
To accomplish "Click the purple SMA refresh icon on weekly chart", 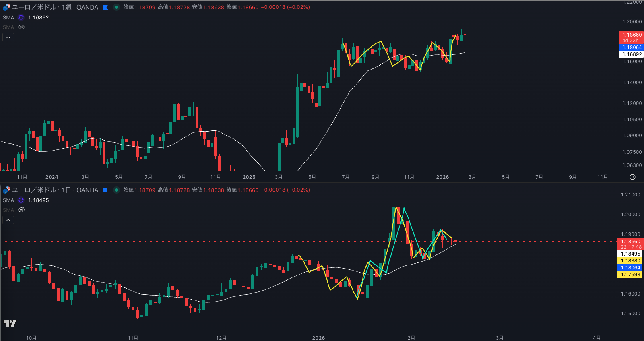I will pos(21,18).
